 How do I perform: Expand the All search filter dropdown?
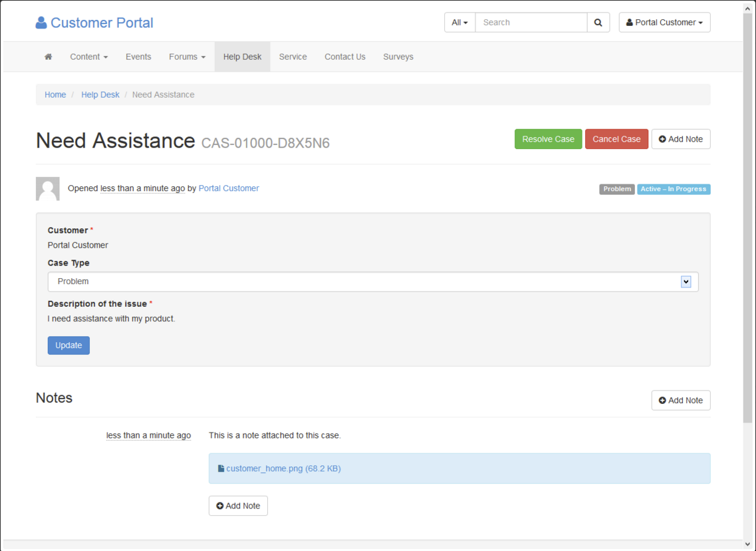[459, 23]
